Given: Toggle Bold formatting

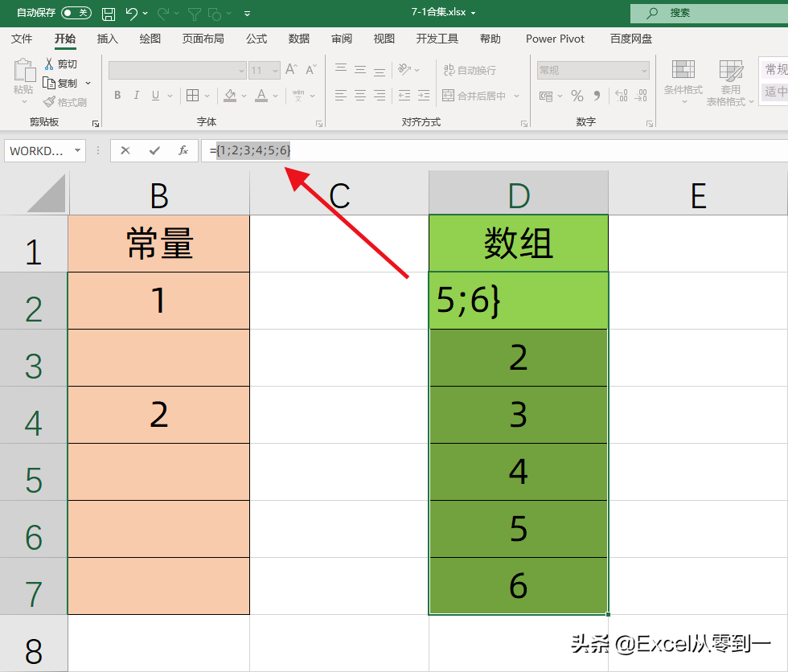Looking at the screenshot, I should point(117,95).
